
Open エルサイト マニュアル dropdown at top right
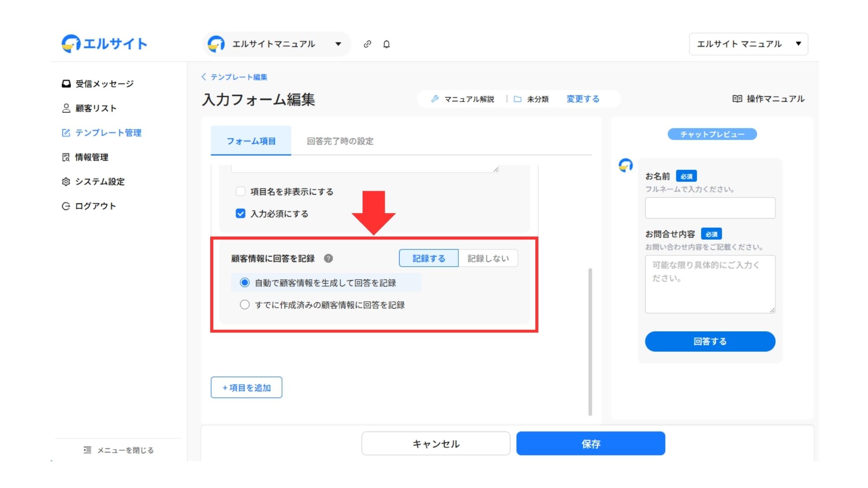pyautogui.click(x=748, y=44)
